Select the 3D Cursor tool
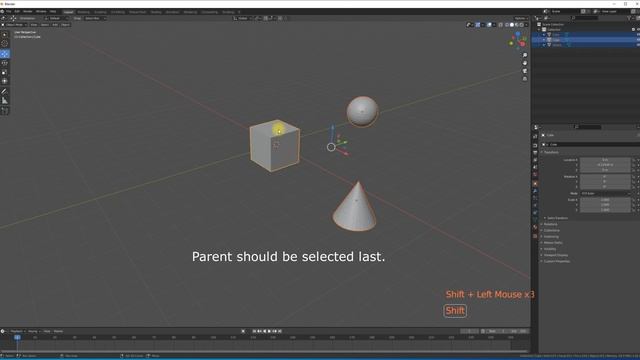This screenshot has height=360, width=640. coord(5,43)
